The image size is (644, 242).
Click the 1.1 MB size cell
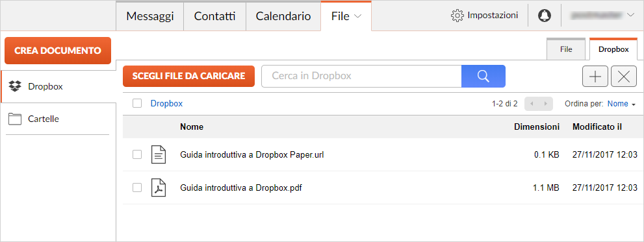(547, 188)
